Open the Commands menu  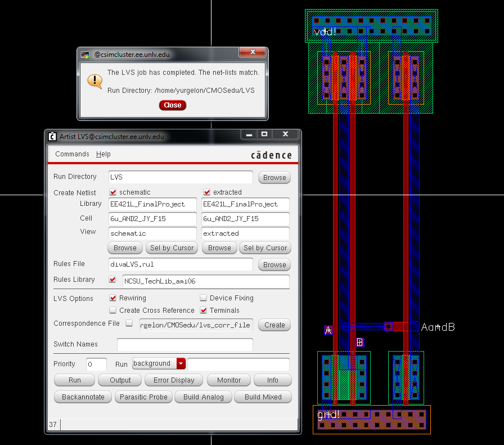tap(72, 154)
